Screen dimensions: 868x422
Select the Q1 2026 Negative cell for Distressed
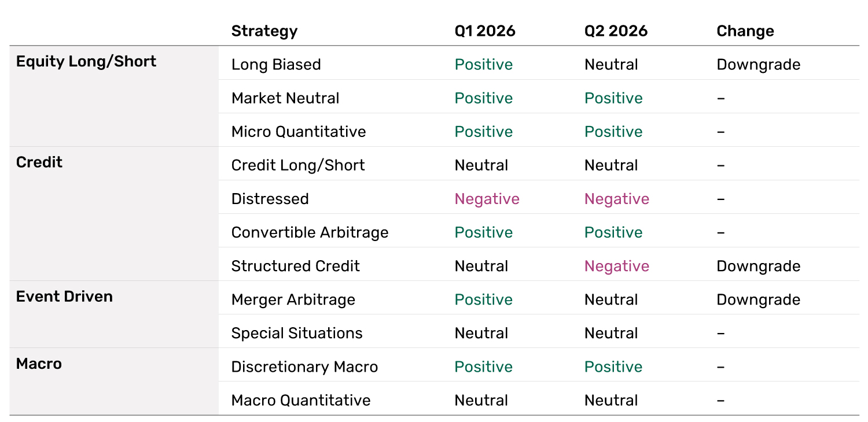[487, 199]
